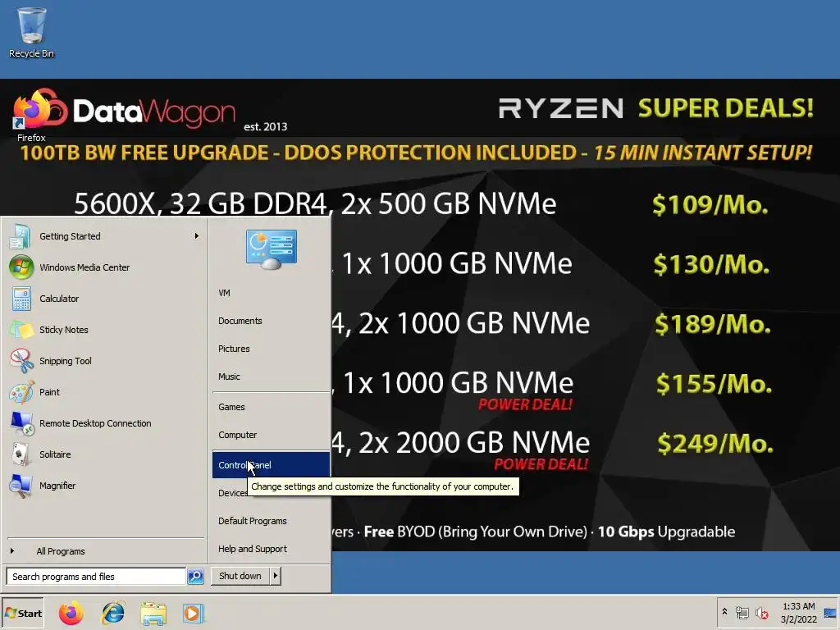
Task: Click the Search programs and files box
Action: coord(97,577)
